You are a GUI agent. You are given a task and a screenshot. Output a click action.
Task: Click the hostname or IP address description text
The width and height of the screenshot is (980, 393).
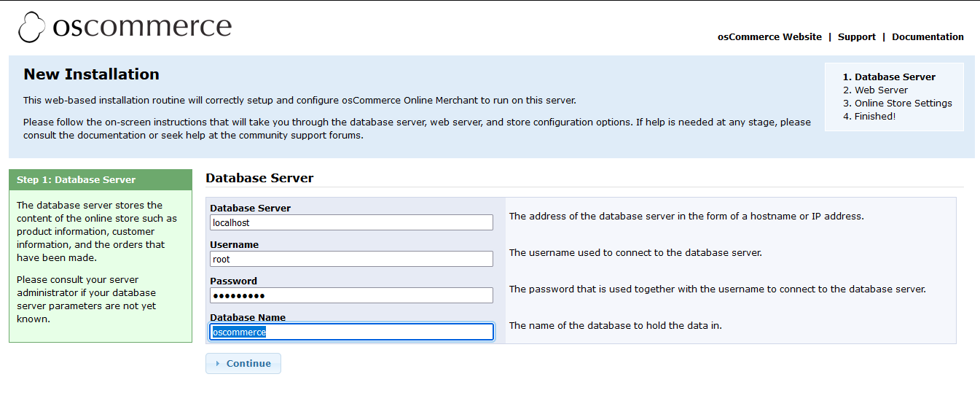686,217
